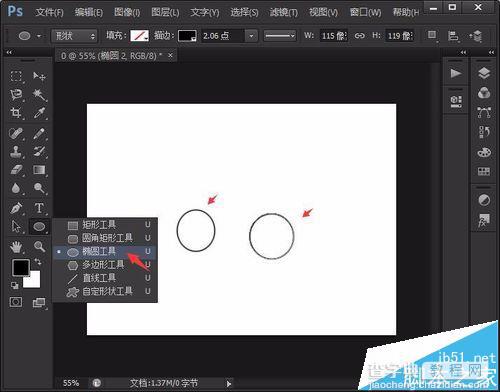Click the shape width field
Screen dimensions: 500x392
point(334,36)
